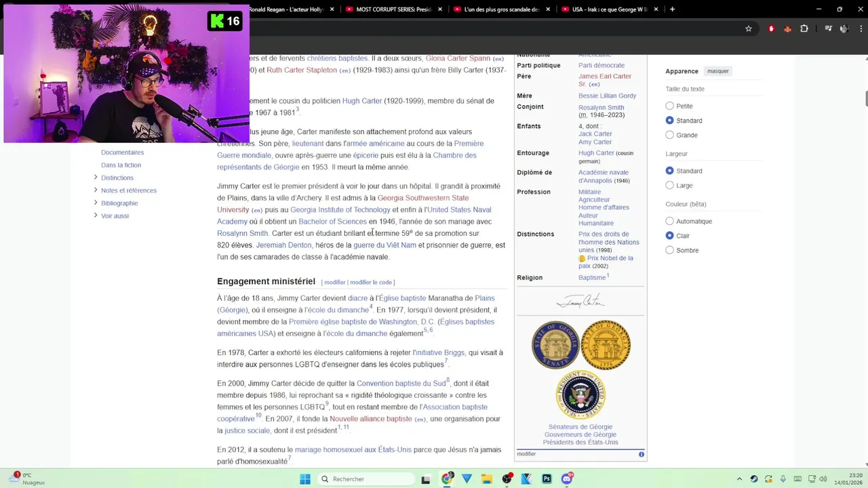Close the MOST CORRUPT SERIES tab

pos(440,9)
